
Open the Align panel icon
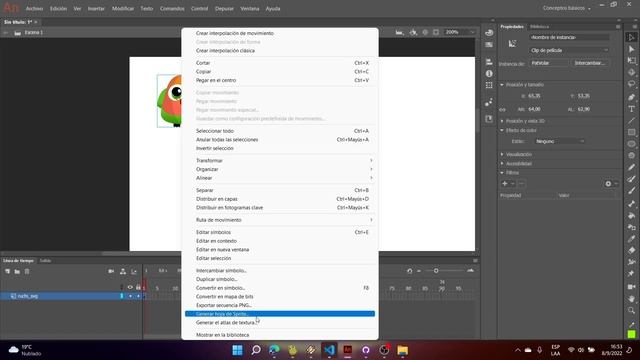[x=489, y=62]
